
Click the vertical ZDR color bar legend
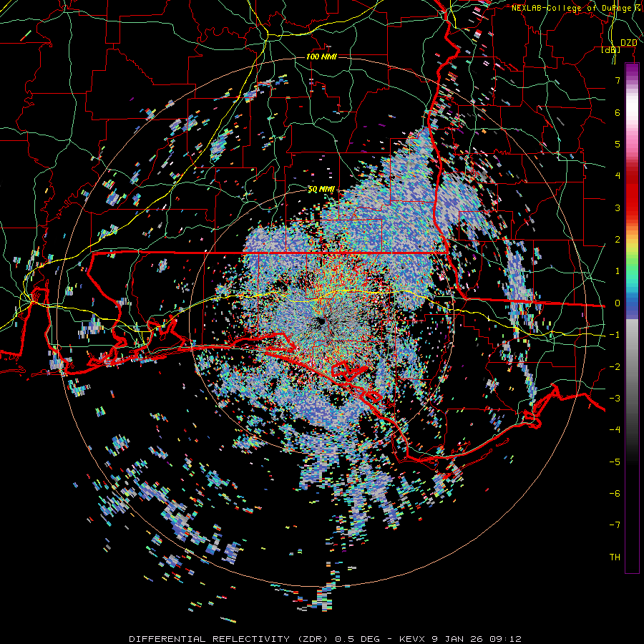632,318
